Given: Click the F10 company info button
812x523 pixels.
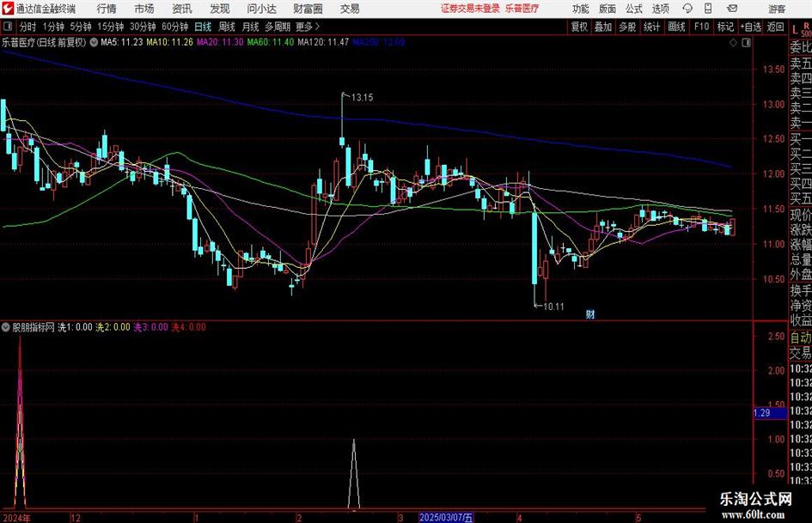Looking at the screenshot, I should point(701,27).
